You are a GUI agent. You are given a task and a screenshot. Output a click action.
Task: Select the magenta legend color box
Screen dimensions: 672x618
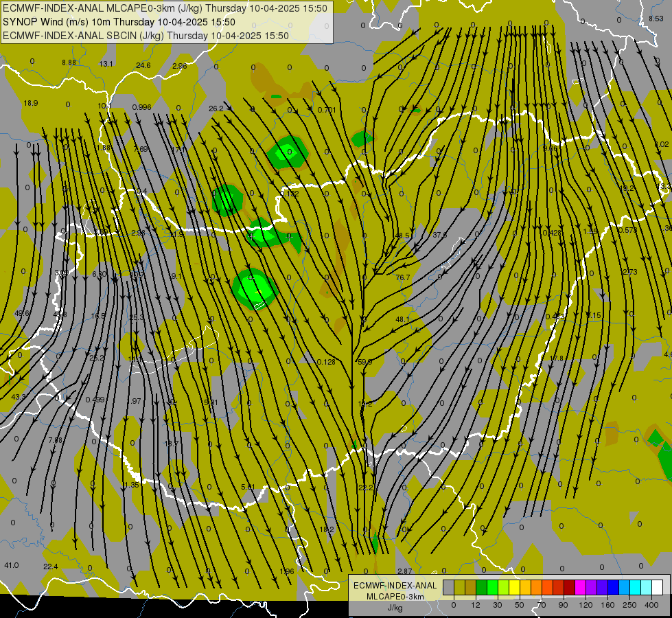coord(580,588)
